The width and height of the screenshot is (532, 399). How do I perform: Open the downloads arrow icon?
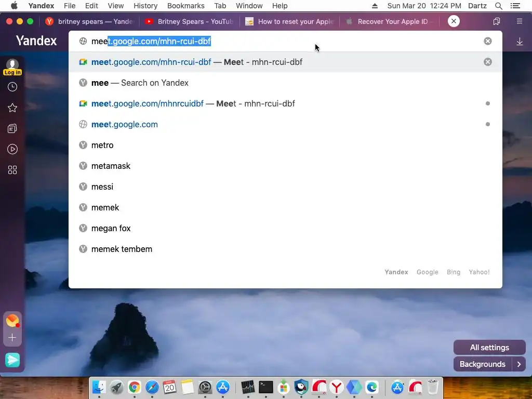tap(520, 42)
